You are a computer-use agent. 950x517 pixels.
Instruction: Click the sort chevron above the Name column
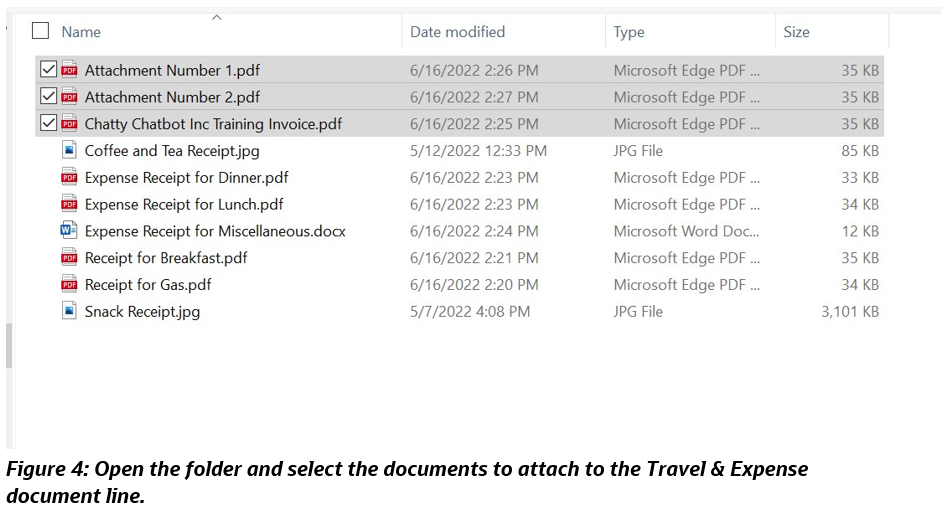pos(217,17)
